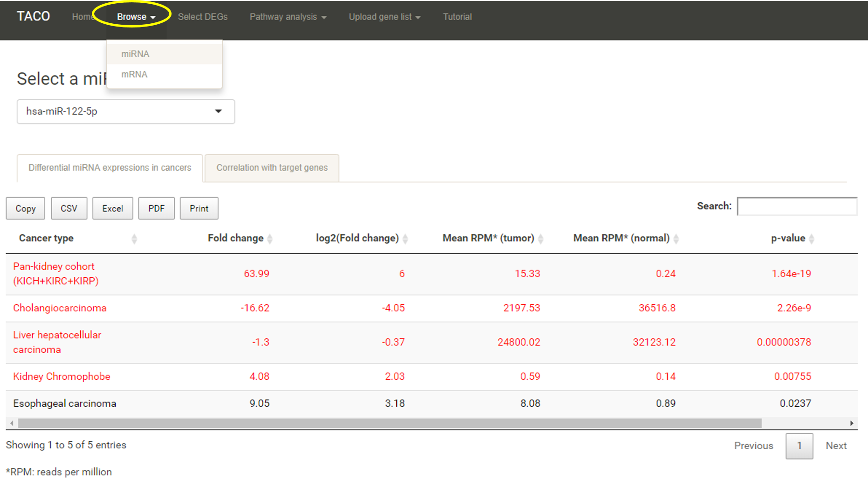Focus the table Search field
The width and height of the screenshot is (868, 487).
[797, 206]
